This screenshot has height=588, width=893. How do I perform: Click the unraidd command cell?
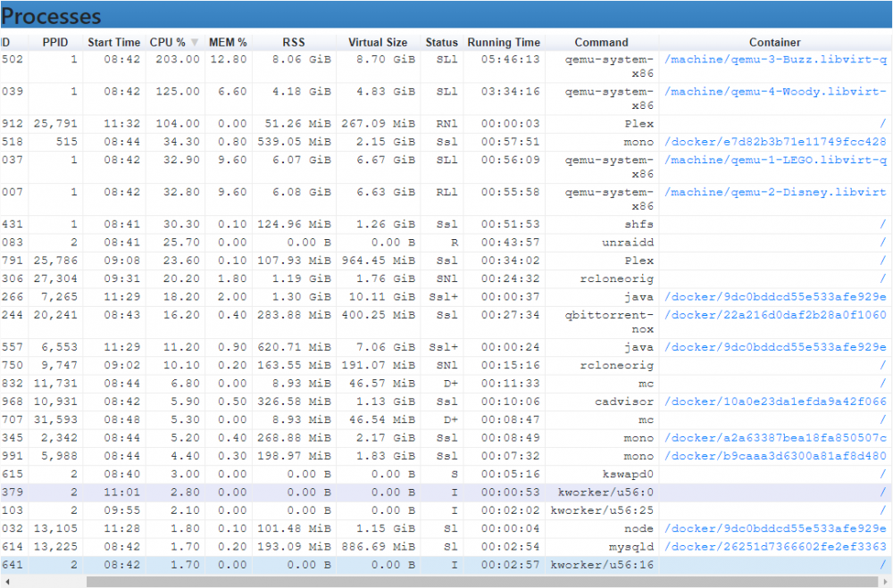pos(602,243)
